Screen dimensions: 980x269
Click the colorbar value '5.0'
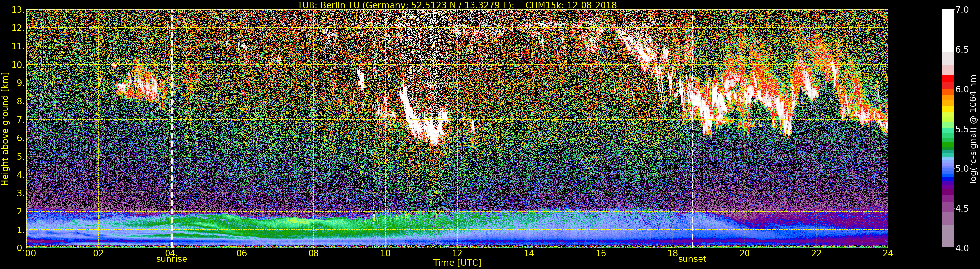coord(962,168)
